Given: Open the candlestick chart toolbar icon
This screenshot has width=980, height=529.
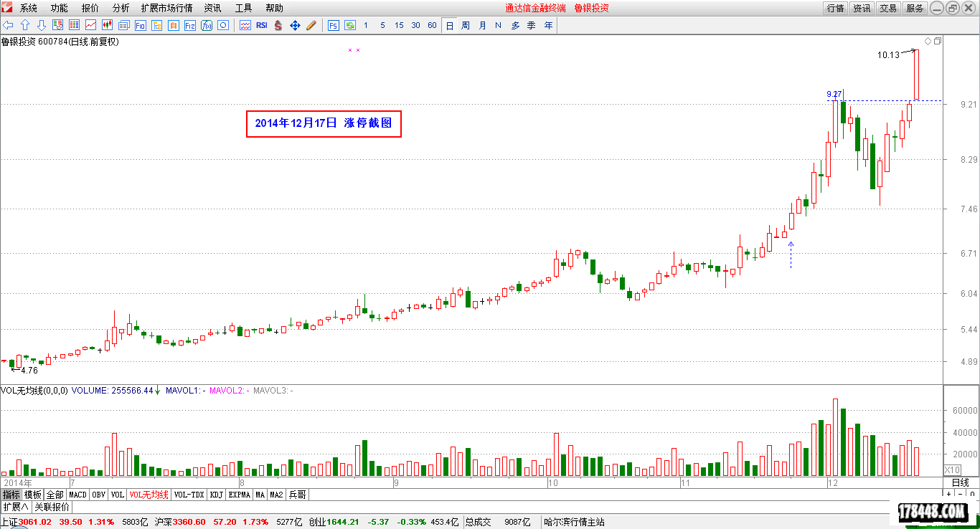Looking at the screenshot, I should tap(108, 25).
